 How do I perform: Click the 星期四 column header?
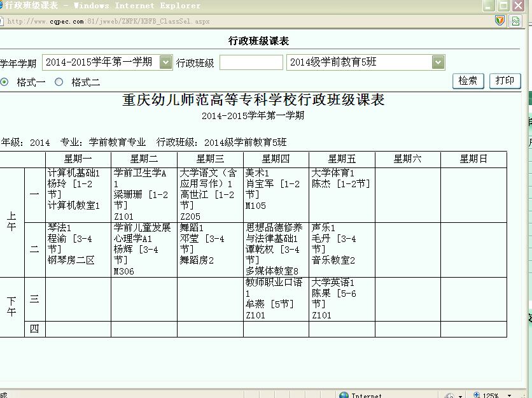276,159
